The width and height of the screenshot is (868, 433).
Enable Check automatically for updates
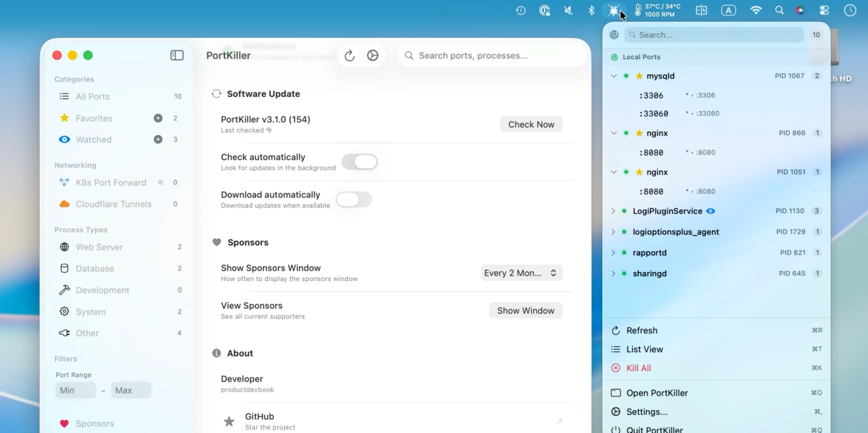359,162
